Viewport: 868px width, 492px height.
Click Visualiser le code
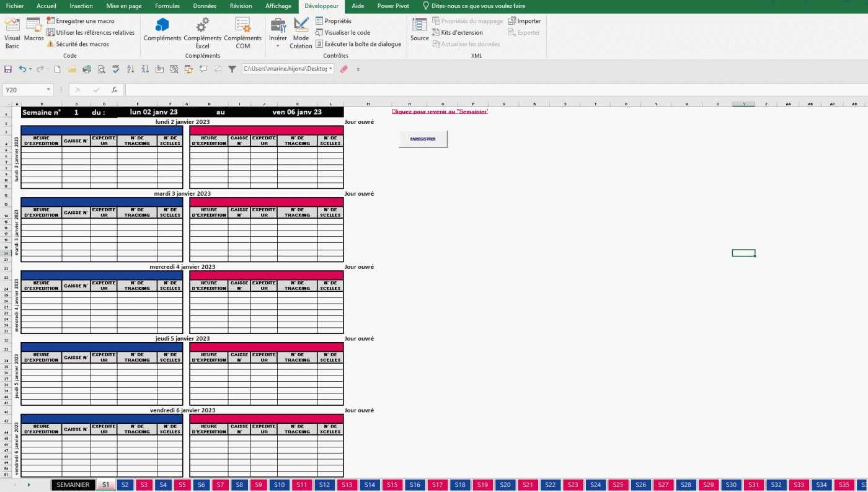343,32
